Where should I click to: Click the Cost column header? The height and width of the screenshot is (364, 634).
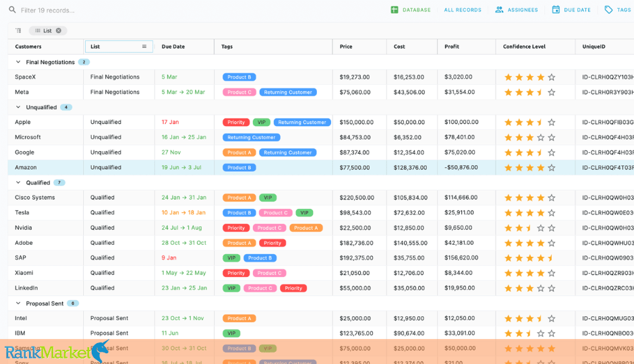(399, 47)
